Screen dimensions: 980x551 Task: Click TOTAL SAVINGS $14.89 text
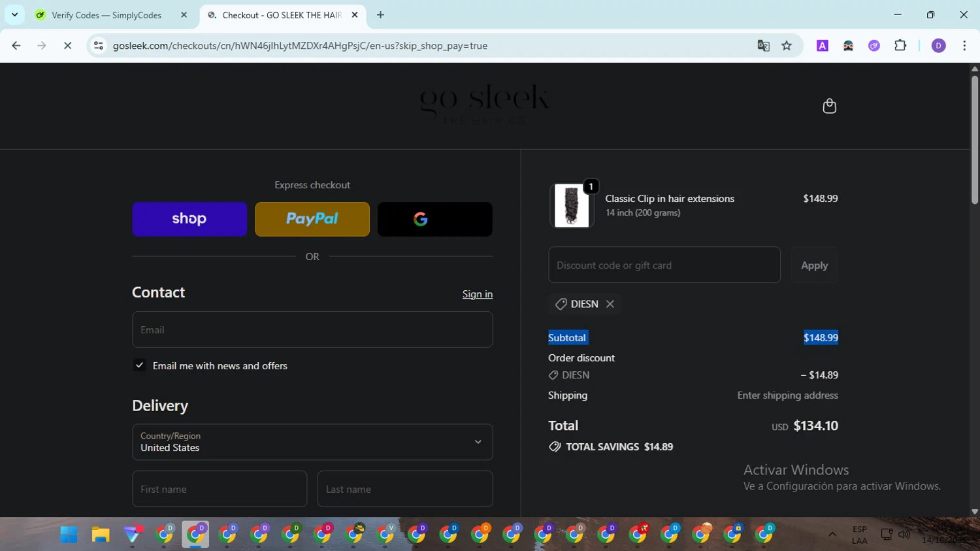pyautogui.click(x=619, y=447)
